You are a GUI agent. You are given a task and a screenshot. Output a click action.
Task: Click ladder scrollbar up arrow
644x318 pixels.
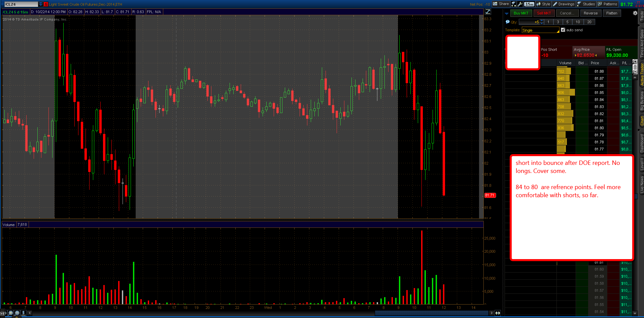coord(635,77)
